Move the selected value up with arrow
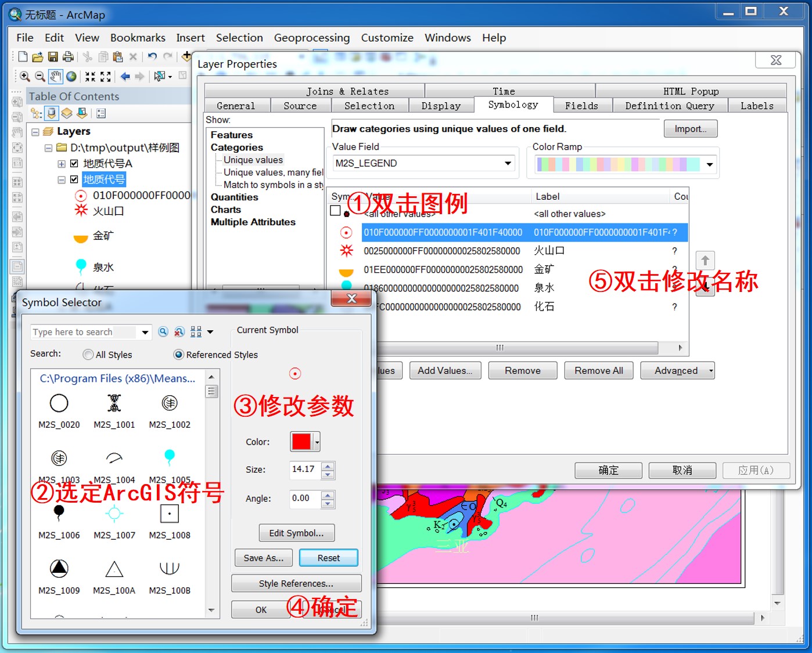This screenshot has width=812, height=653. point(705,260)
